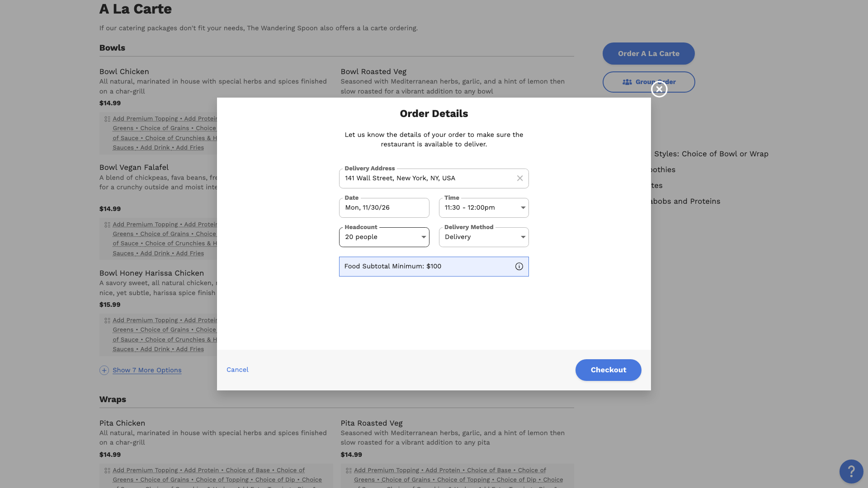Click options icon under Bowl Vegan Falafel

click(107, 225)
